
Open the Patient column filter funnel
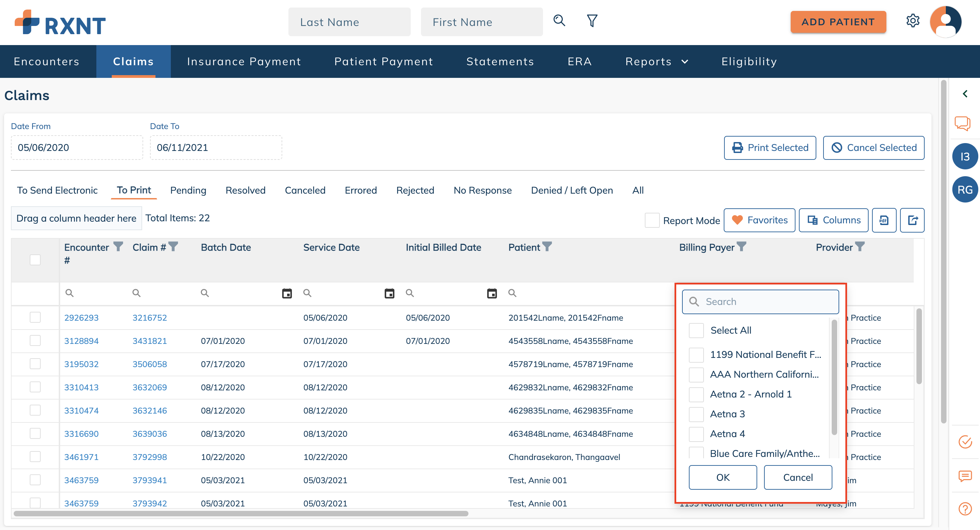(547, 247)
